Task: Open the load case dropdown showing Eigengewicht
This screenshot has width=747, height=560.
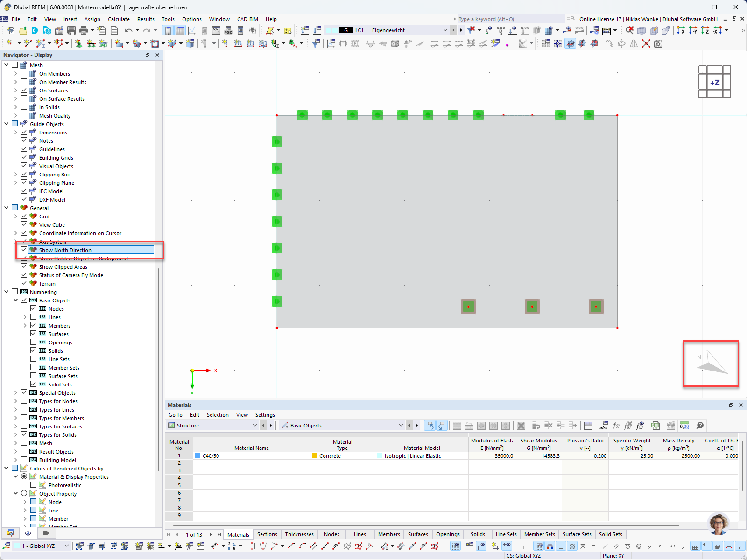Action: coord(445,30)
